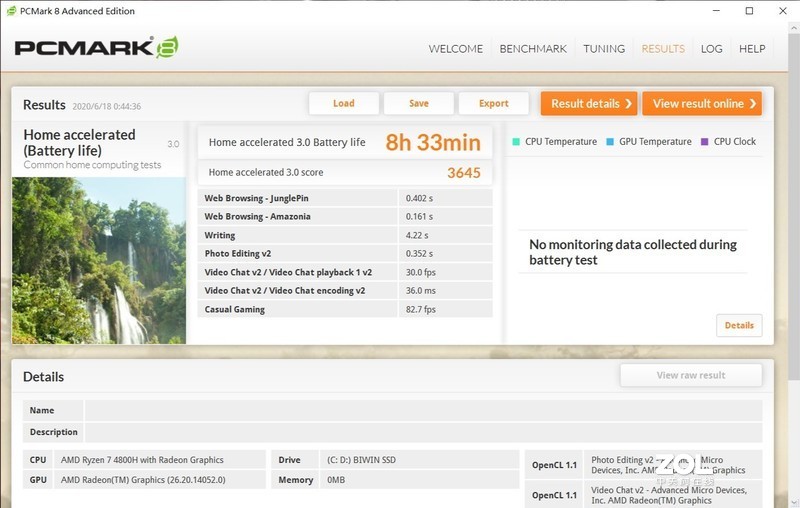
Task: Click the Load results button
Action: pyautogui.click(x=344, y=104)
